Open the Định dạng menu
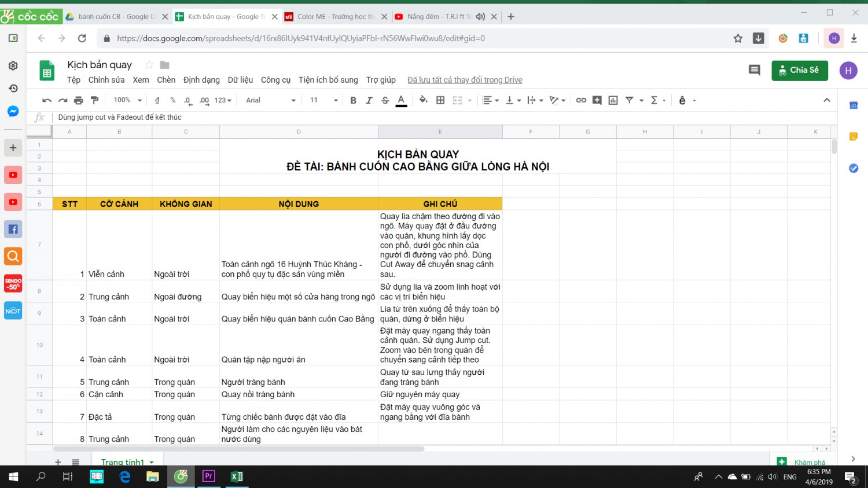Viewport: 868px width, 488px height. click(x=201, y=80)
